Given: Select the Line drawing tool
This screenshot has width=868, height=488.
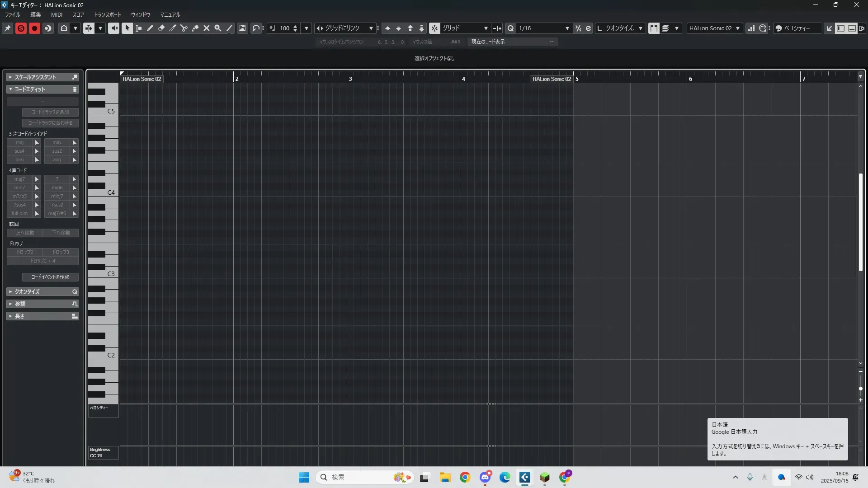Looking at the screenshot, I should 229,28.
